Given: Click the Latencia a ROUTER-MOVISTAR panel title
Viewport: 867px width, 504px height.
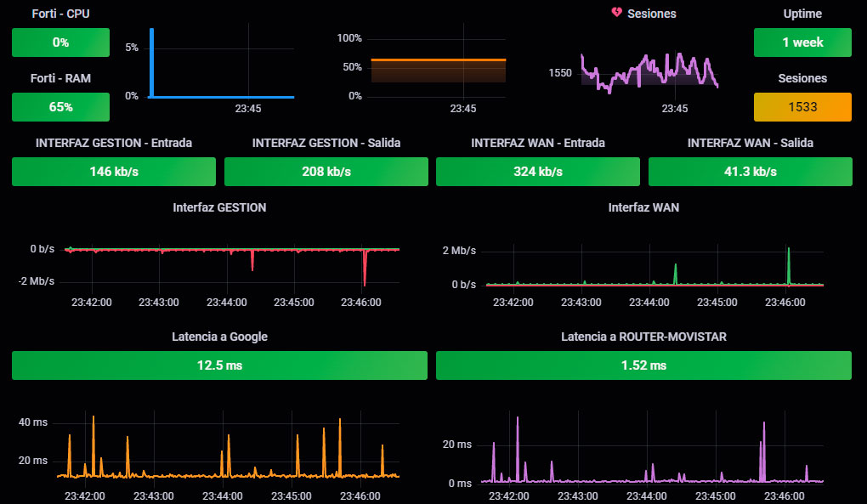Looking at the screenshot, I should [x=643, y=337].
